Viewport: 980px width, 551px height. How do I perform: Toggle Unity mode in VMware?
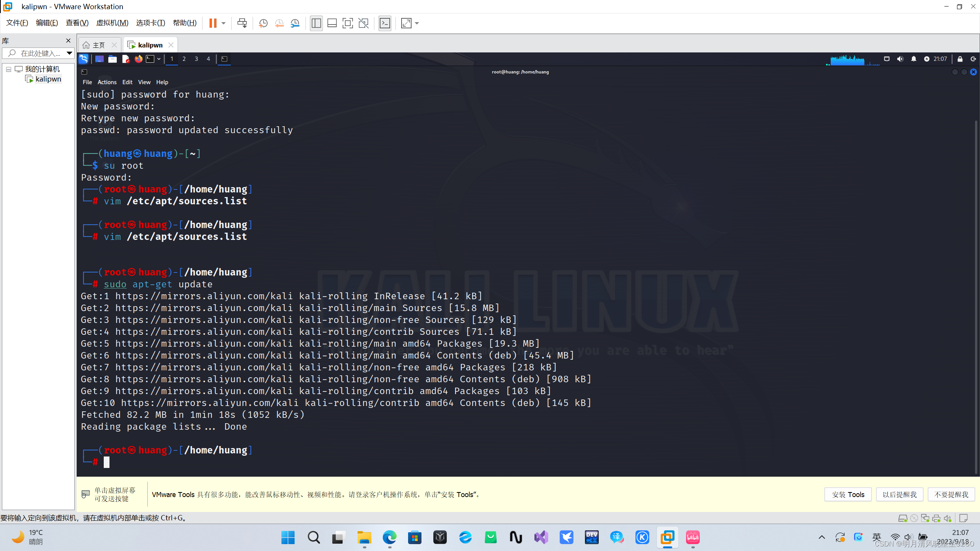tap(363, 23)
